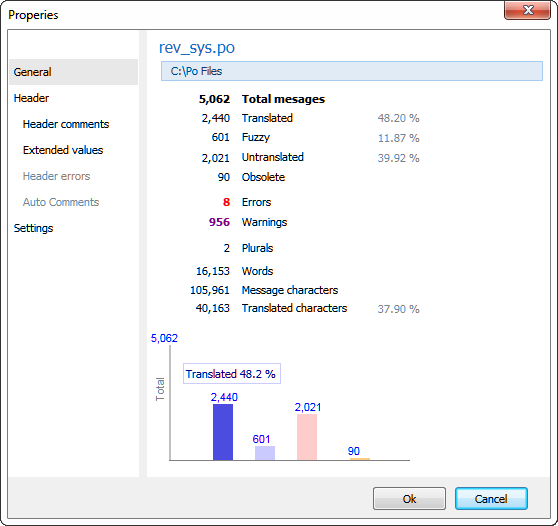This screenshot has width=558, height=526.
Task: Click the rev_sys.po file title
Action: coord(197,47)
